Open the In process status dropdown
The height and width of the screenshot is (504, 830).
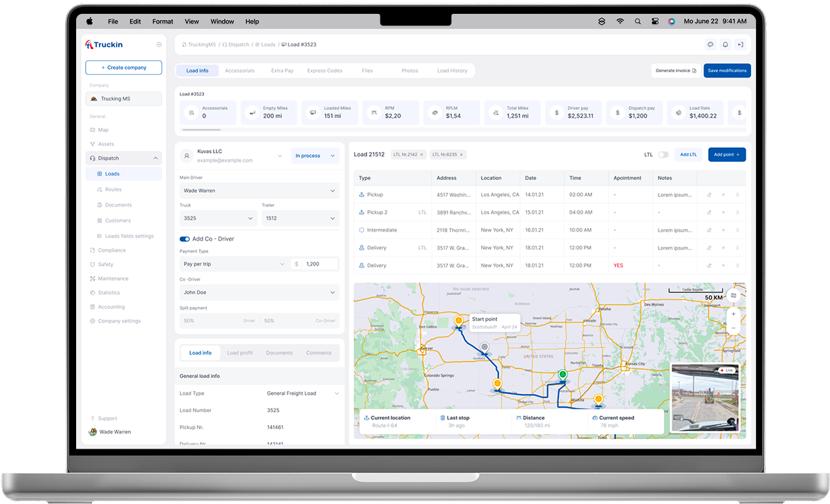(315, 156)
